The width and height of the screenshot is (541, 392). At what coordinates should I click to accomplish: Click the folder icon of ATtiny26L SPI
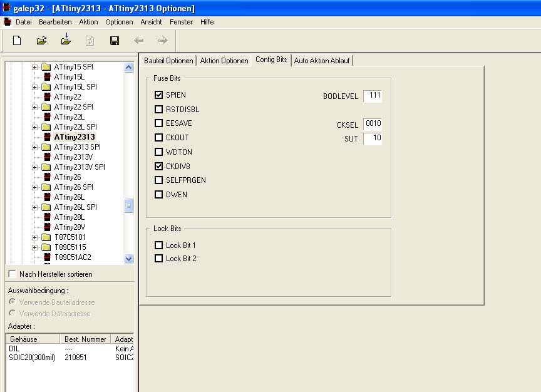[46, 207]
